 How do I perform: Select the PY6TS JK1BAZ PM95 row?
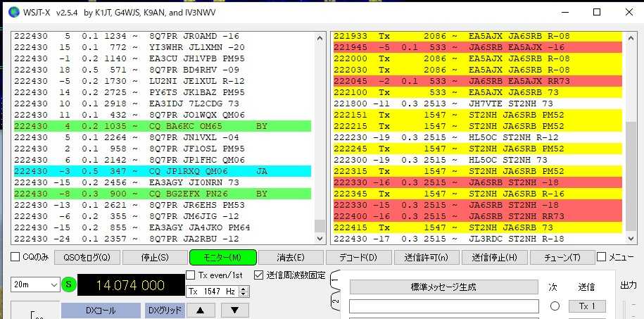[163, 92]
